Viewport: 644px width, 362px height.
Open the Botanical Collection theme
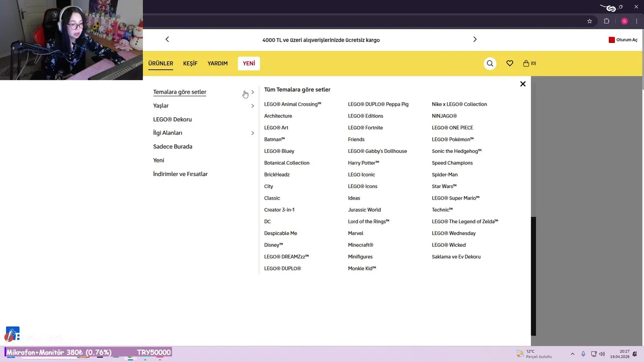pyautogui.click(x=287, y=163)
